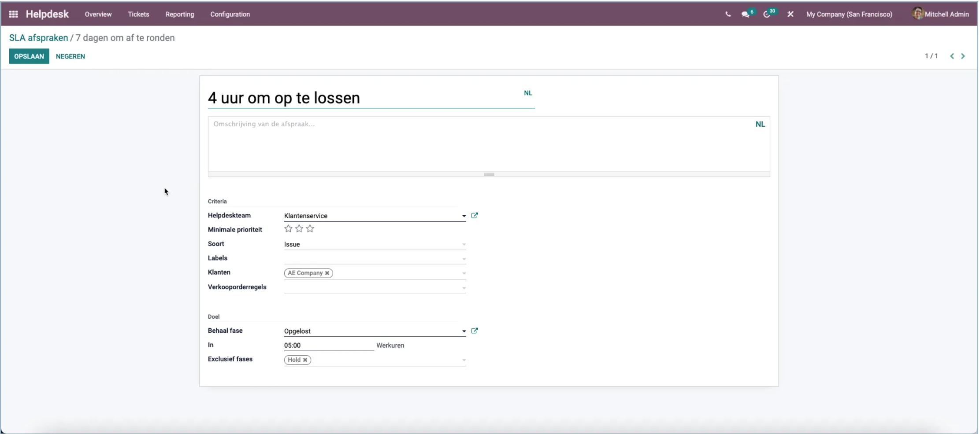The width and height of the screenshot is (980, 434).
Task: Click the Mitchell Admin avatar
Action: [x=918, y=14]
